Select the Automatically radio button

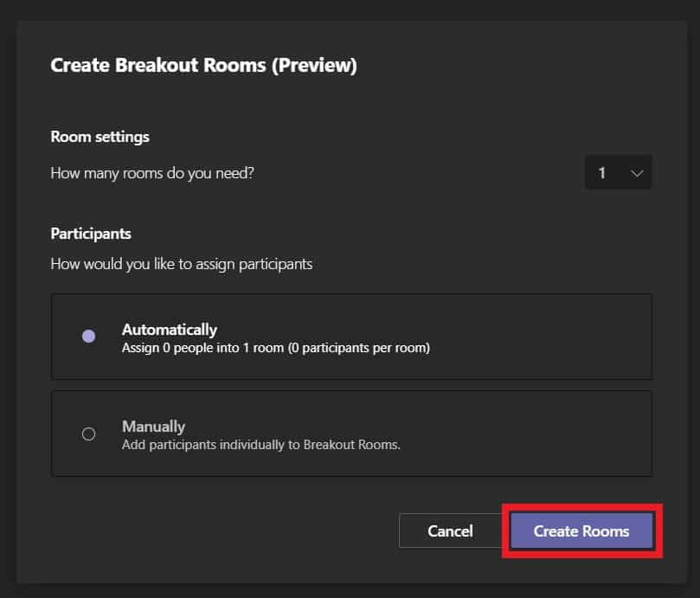click(89, 336)
